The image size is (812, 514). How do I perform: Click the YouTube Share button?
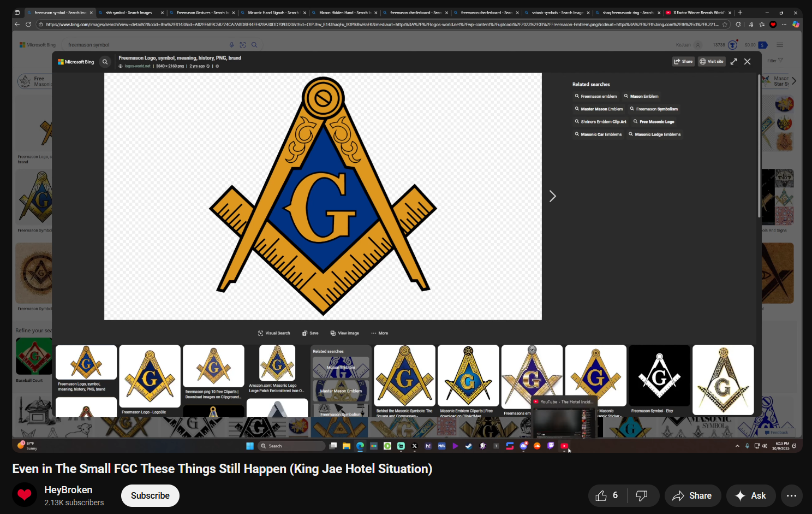point(692,495)
